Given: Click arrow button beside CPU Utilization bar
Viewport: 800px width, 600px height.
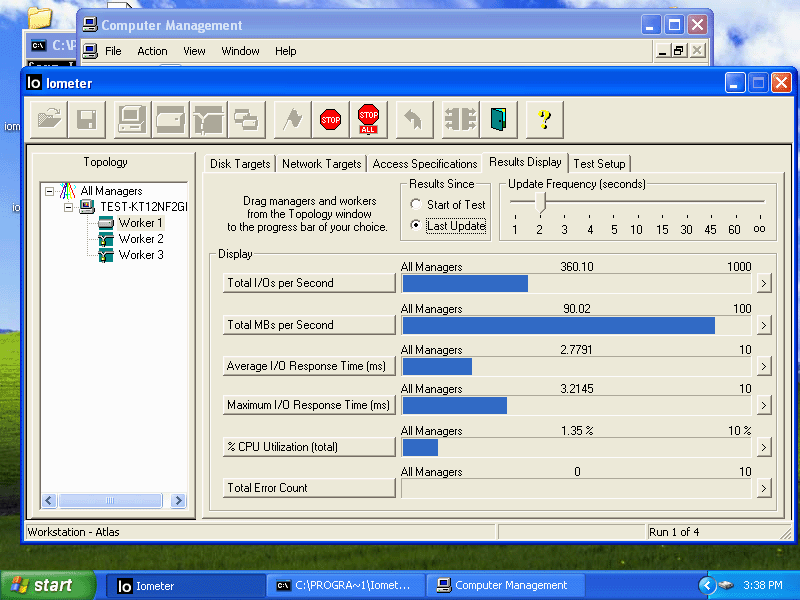Looking at the screenshot, I should 763,447.
